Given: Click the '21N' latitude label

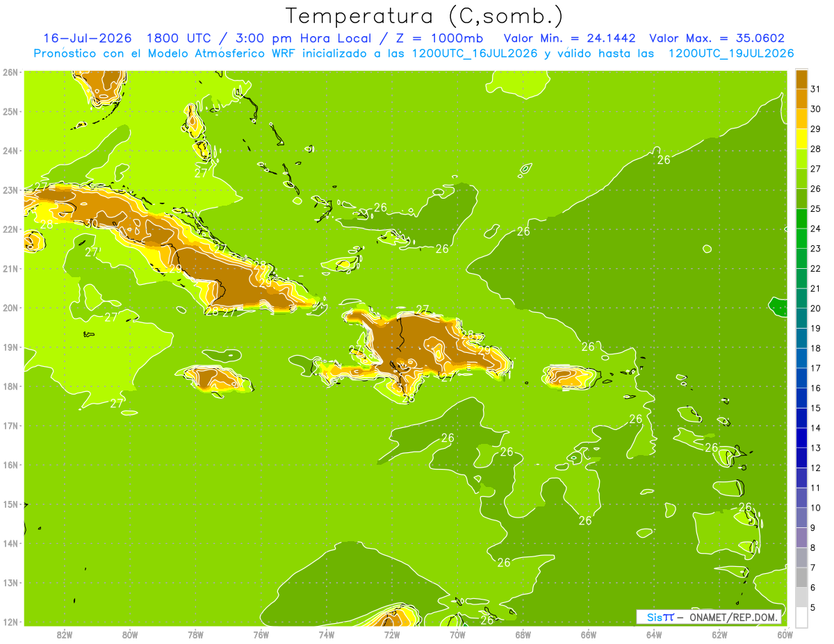Looking at the screenshot, I should click(x=10, y=268).
